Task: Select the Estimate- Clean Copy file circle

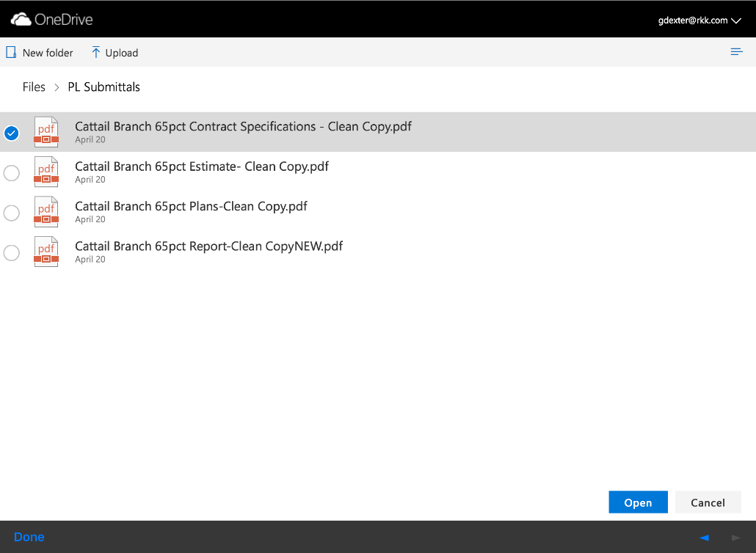Action: click(12, 173)
